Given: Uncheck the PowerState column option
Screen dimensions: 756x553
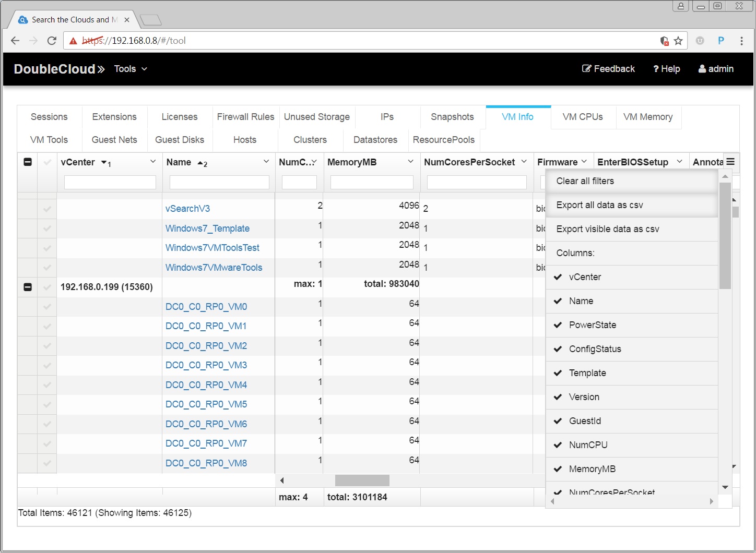Looking at the screenshot, I should [x=592, y=325].
